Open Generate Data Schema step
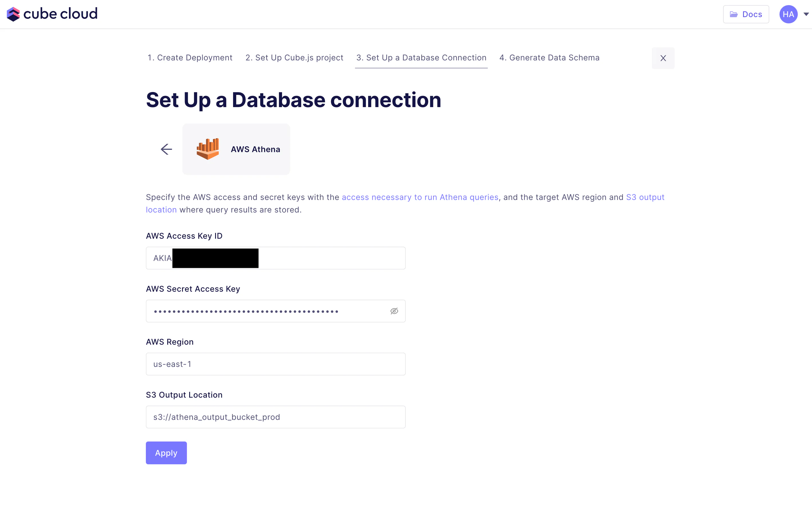Screen dimensions: 812x515 point(549,58)
